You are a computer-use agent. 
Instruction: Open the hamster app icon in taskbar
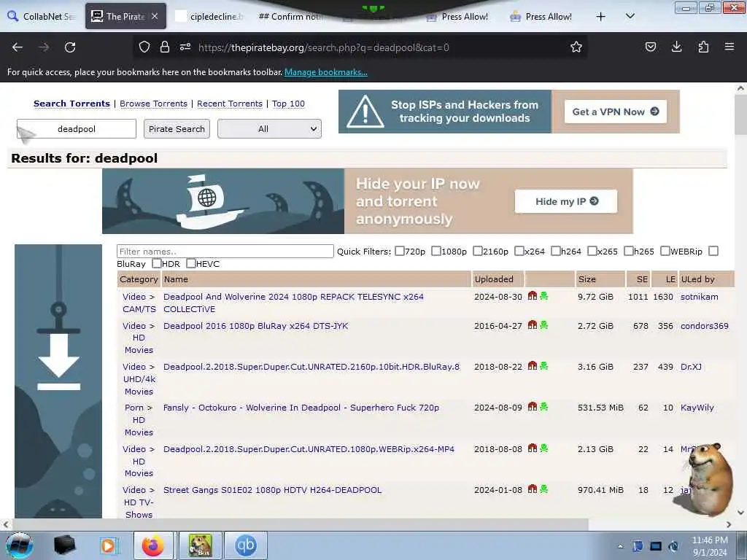tap(200, 545)
